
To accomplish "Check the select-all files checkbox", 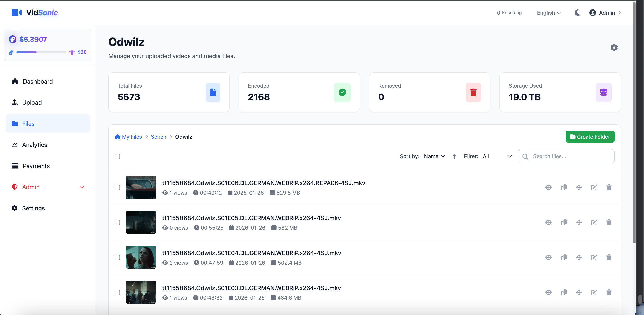I will point(117,156).
